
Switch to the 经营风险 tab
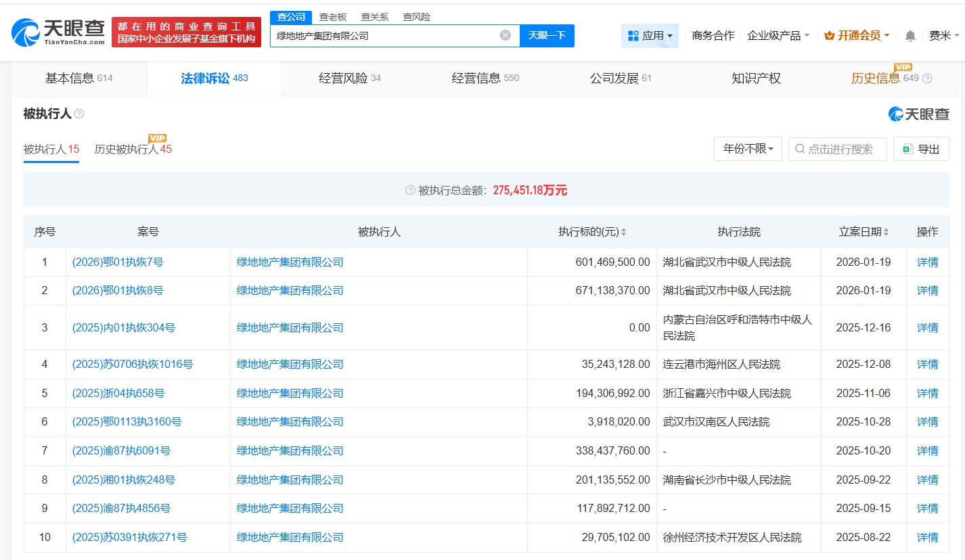point(349,78)
